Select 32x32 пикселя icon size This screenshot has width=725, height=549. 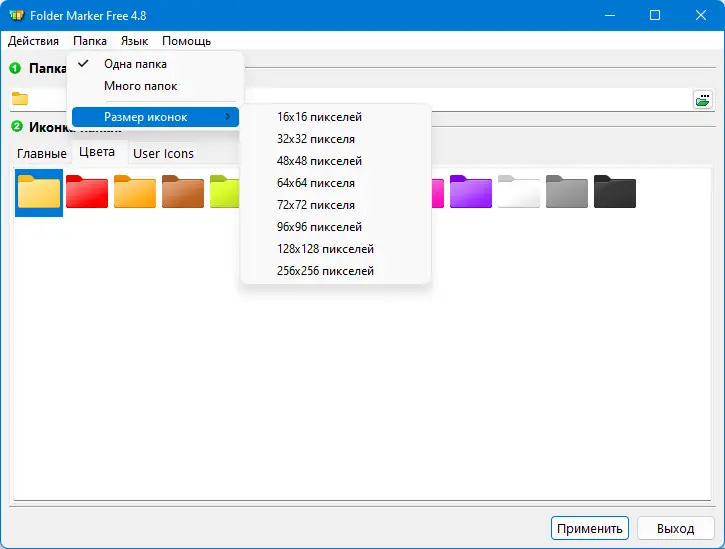(336, 139)
